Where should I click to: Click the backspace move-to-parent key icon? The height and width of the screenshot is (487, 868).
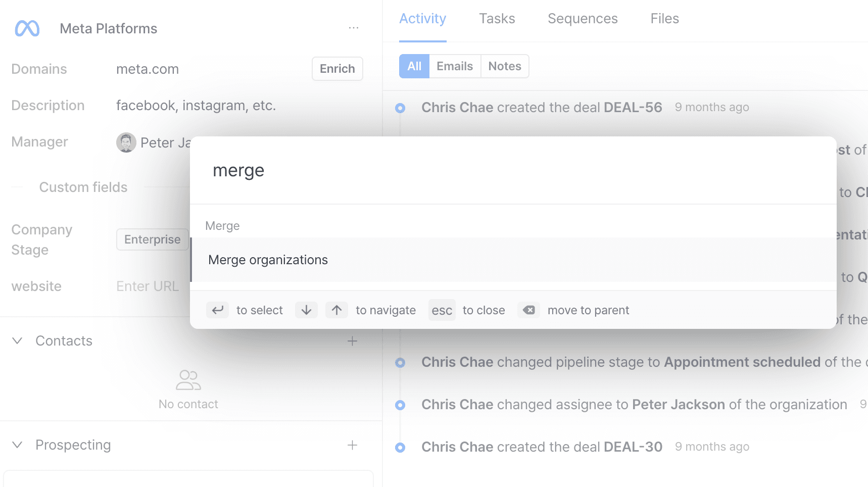tap(528, 310)
